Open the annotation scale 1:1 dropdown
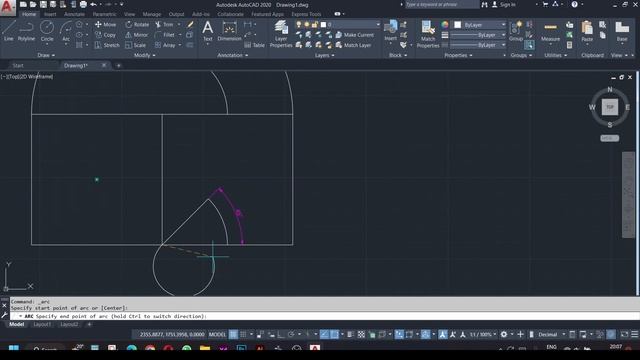Screen dimensions: 640x360 point(483,335)
